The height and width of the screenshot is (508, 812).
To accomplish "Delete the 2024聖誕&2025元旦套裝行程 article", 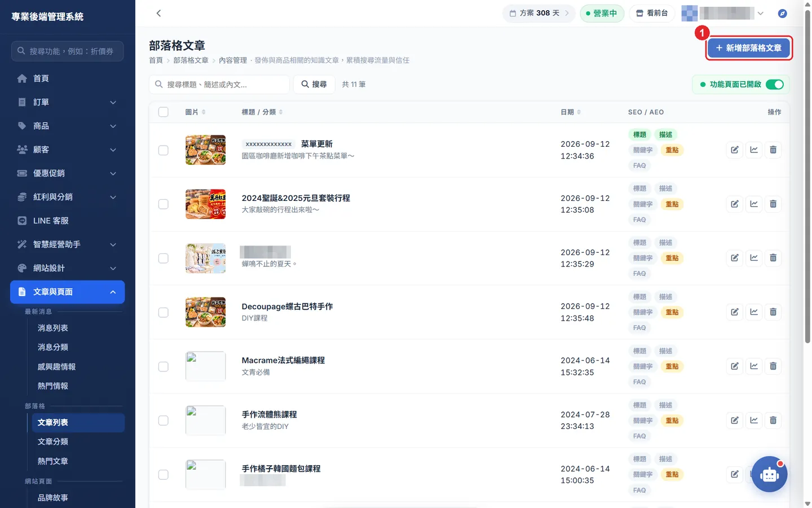I will [773, 204].
